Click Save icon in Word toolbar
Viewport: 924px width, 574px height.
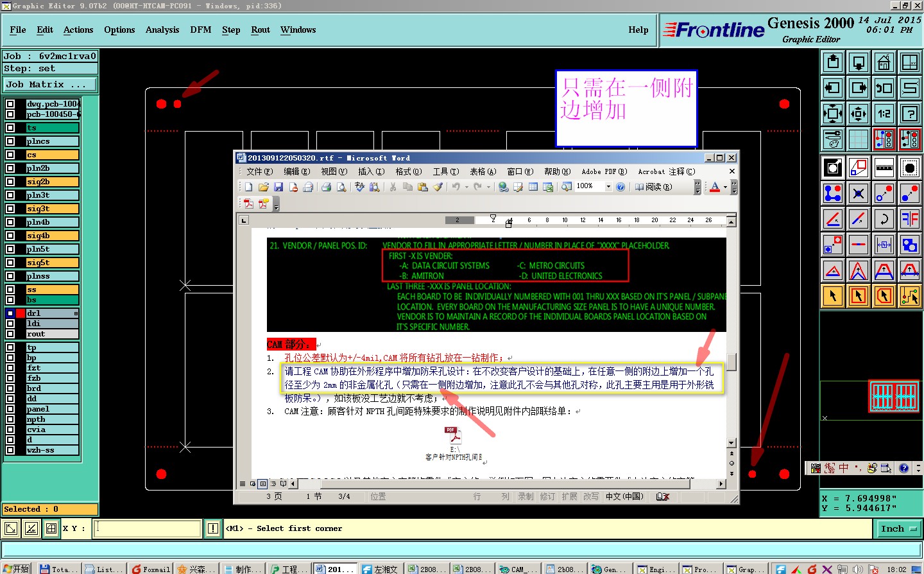point(278,187)
